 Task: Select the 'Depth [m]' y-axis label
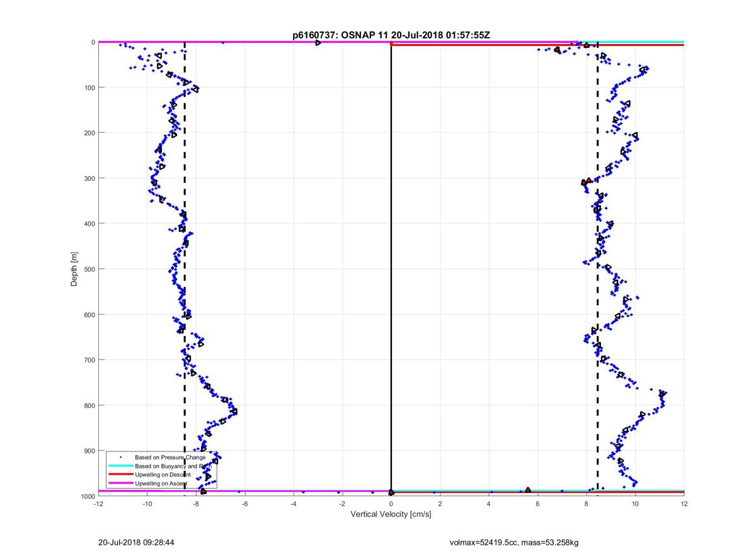tap(74, 269)
